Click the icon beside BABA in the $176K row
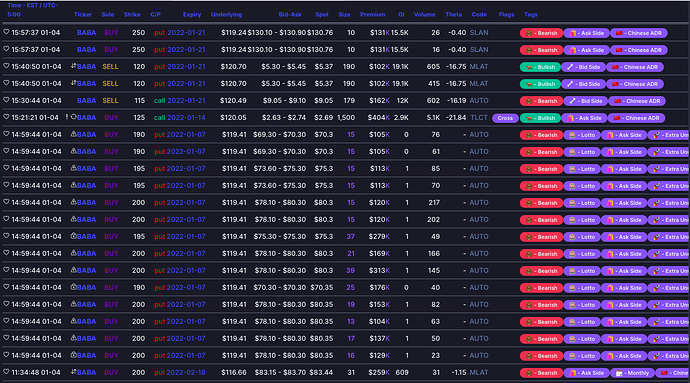Screen dimensions: 690x383 [x=73, y=287]
